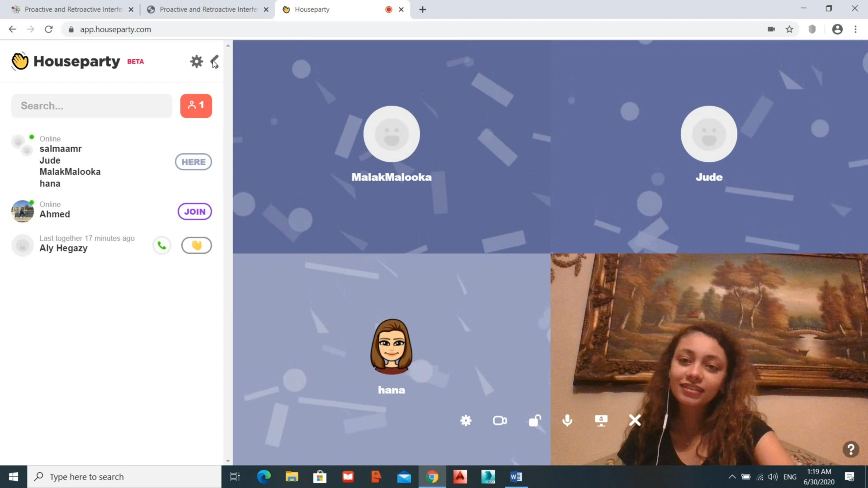Open the help question mark button
The image size is (868, 488).
coord(850,449)
